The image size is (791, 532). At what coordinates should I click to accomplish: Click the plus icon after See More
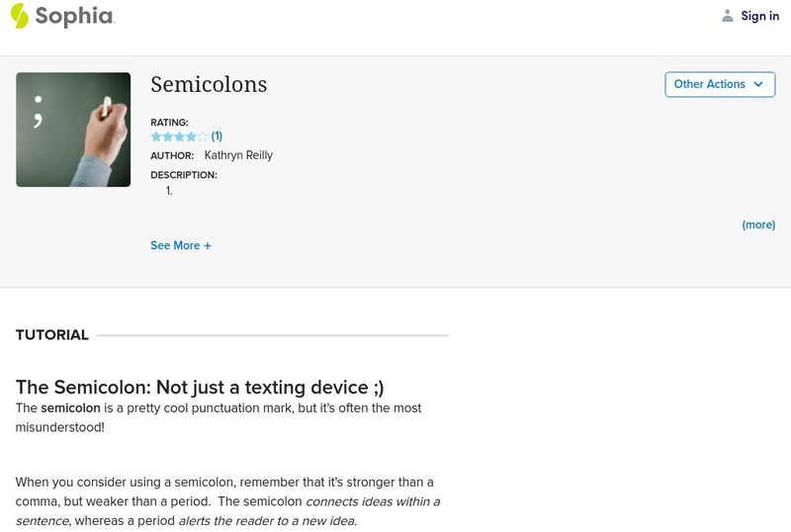click(x=208, y=245)
